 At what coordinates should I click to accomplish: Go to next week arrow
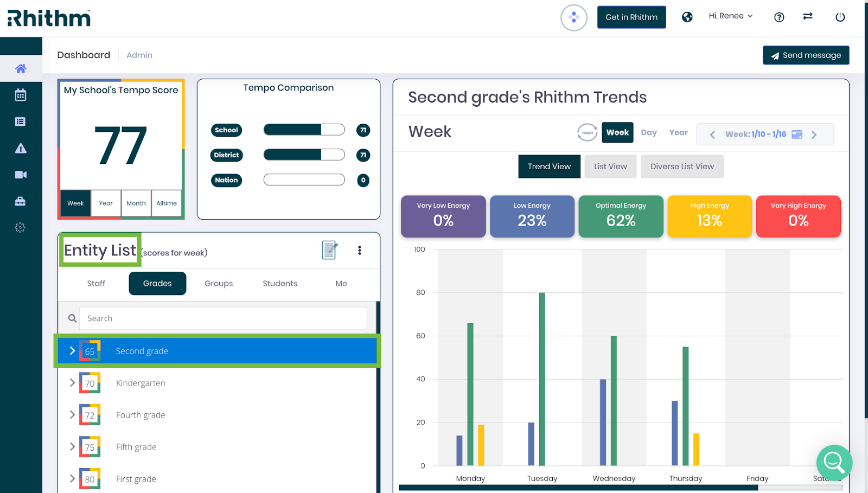pos(814,135)
